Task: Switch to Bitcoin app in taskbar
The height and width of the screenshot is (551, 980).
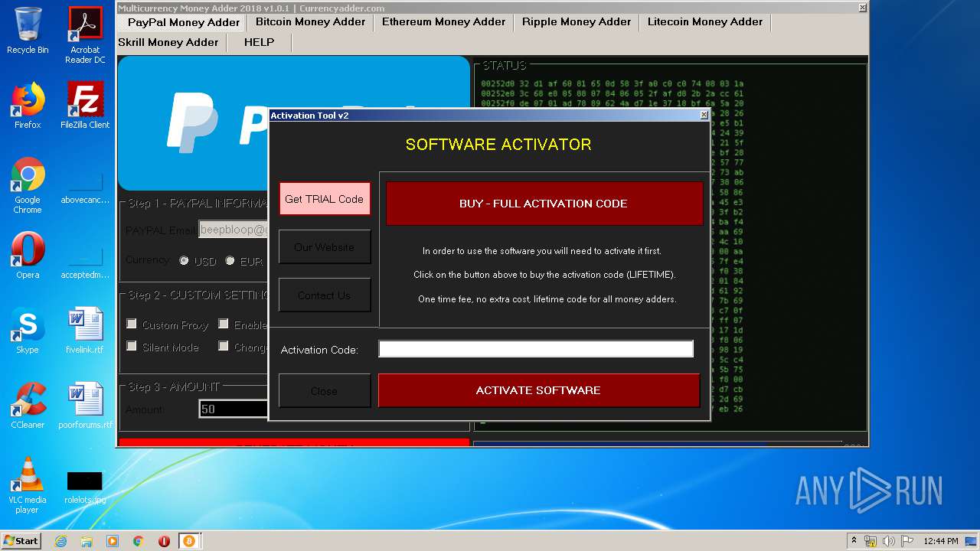Action: point(189,541)
